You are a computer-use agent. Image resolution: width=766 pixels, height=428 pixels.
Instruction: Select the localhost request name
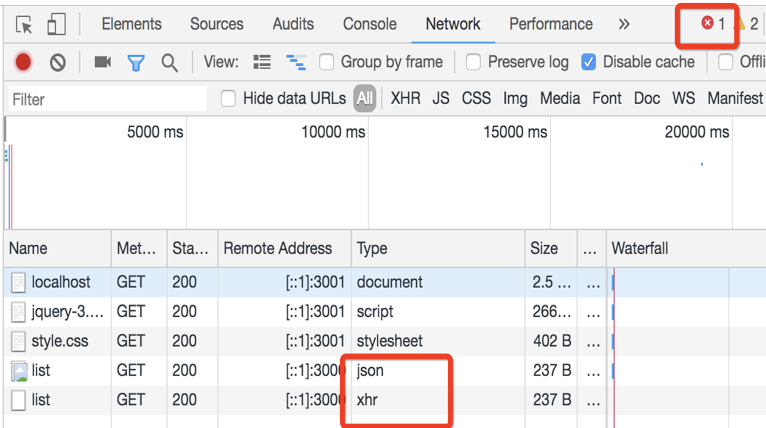tap(61, 282)
